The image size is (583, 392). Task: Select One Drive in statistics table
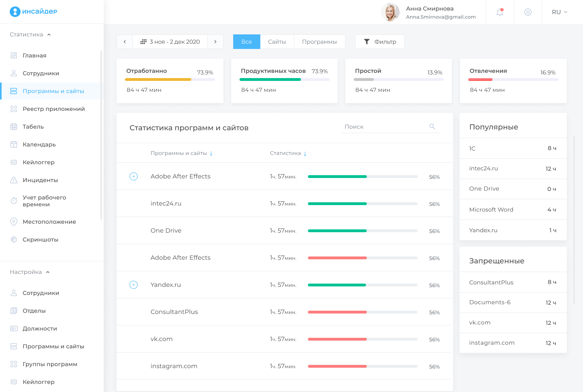coord(166,231)
